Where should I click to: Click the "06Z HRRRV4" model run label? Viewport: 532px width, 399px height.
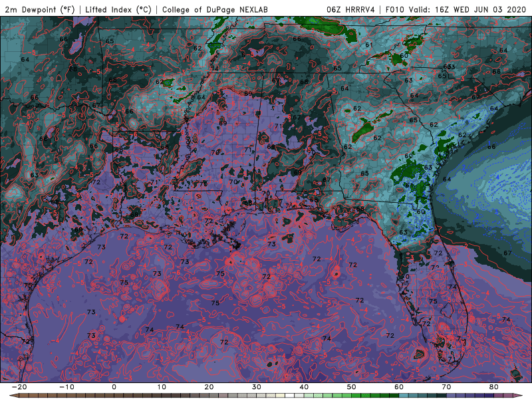(350, 9)
